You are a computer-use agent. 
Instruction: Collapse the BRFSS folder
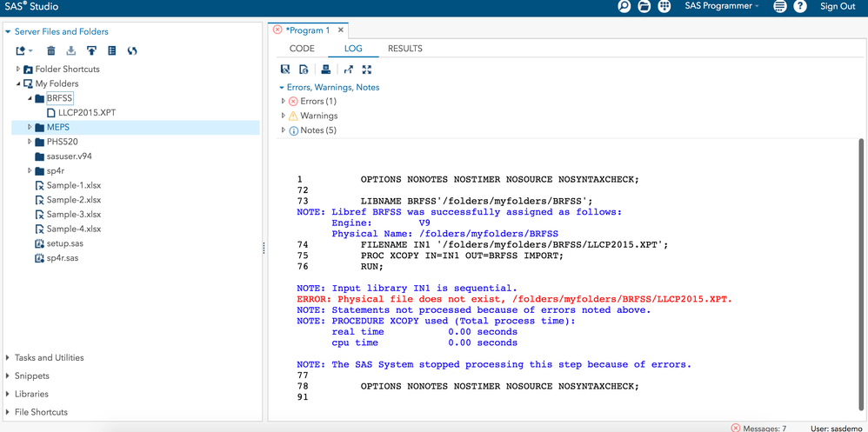tap(30, 98)
